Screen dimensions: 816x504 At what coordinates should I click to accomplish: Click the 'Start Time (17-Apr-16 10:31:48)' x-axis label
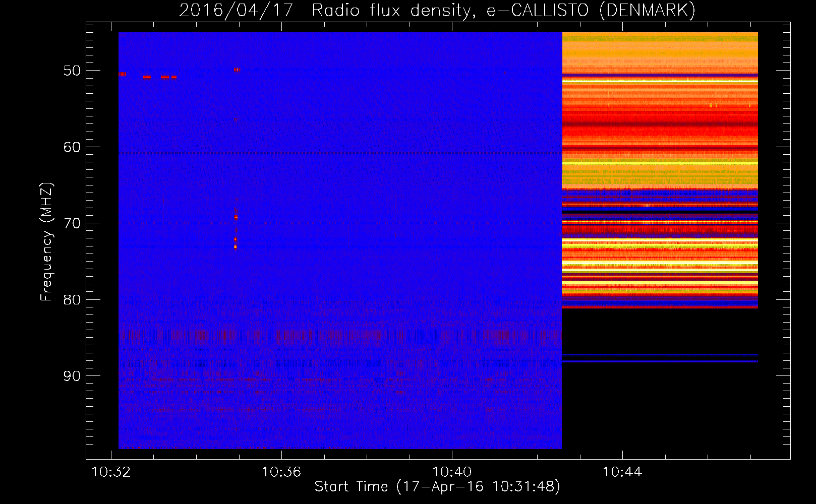tap(437, 487)
